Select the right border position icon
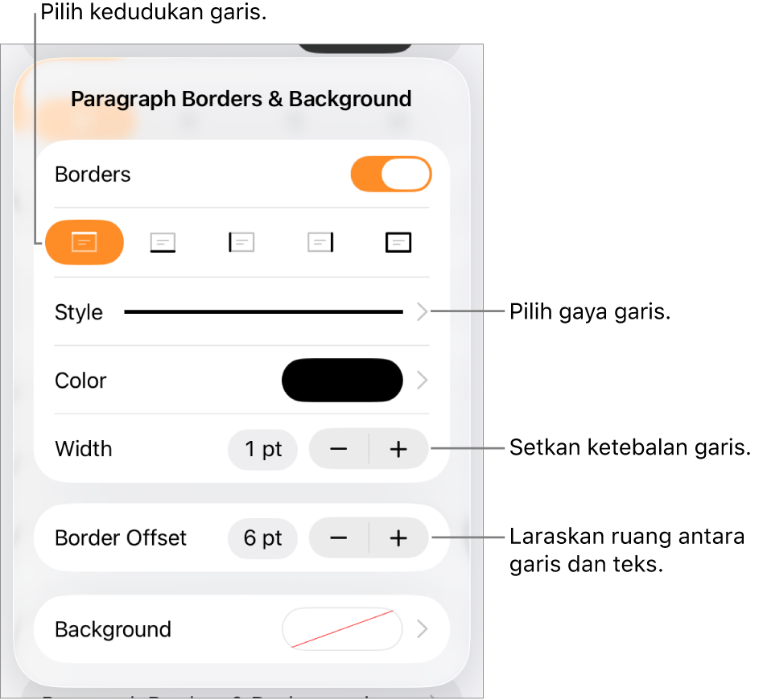Viewport: 763px width, 700px height. [x=320, y=242]
